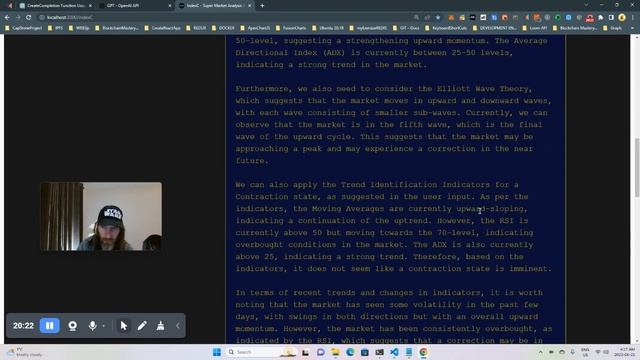Open the Loom API bookmark folder

[x=535, y=28]
